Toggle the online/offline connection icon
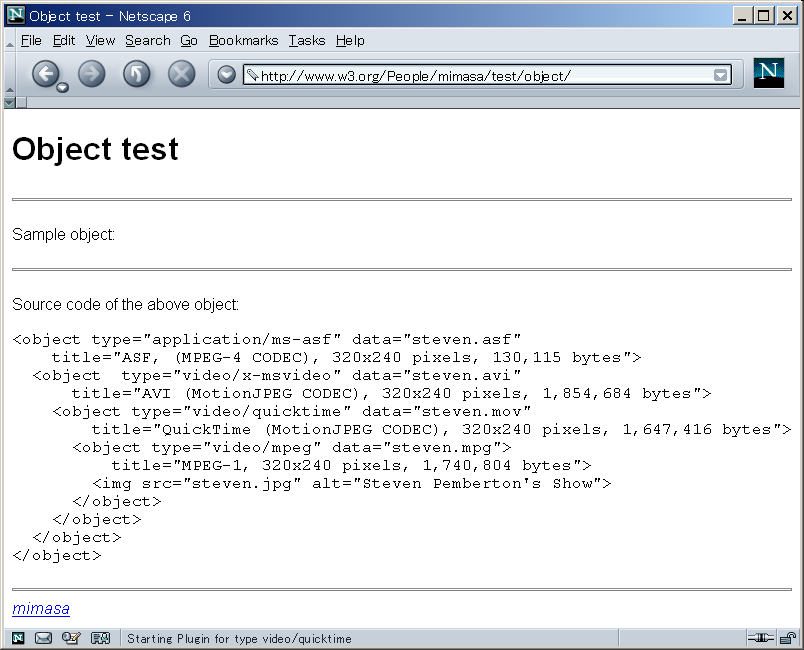 point(760,638)
